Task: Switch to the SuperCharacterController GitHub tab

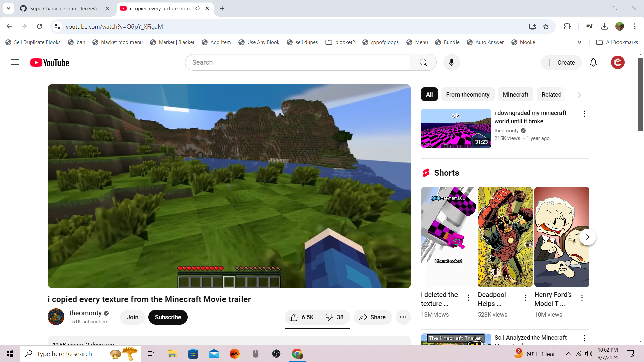Action: tap(60, 8)
